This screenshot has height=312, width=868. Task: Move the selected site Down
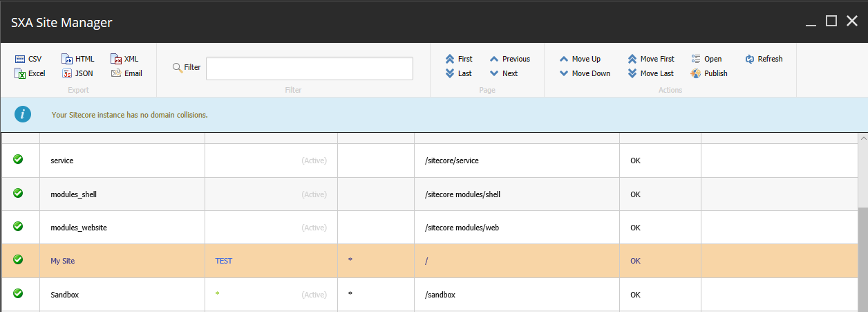click(585, 73)
